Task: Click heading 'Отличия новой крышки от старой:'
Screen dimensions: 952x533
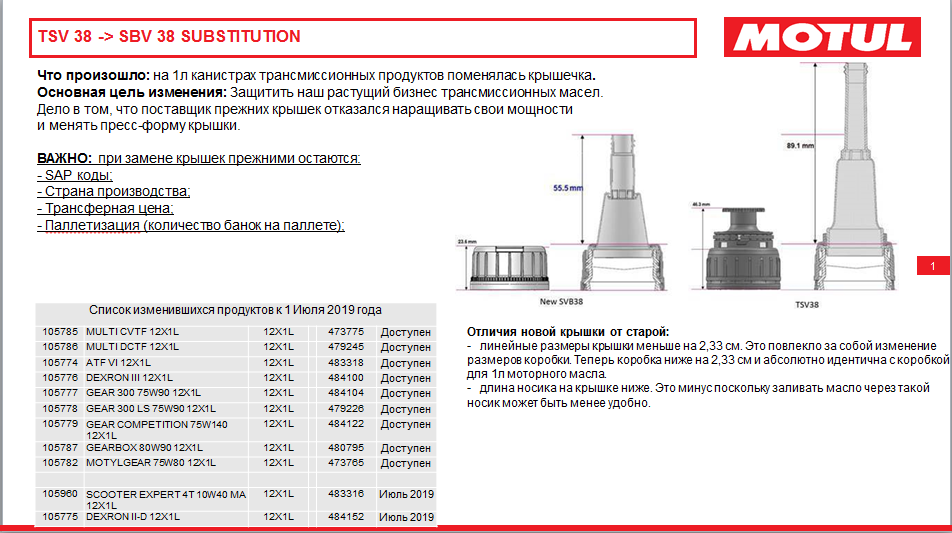Action: click(x=568, y=332)
